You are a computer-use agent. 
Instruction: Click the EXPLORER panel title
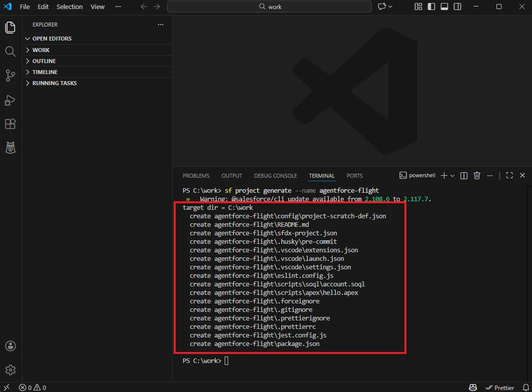pyautogui.click(x=45, y=25)
